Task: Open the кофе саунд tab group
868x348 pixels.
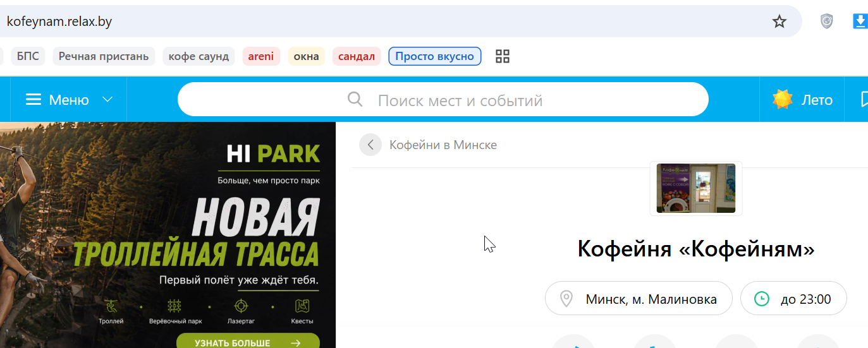Action: click(x=199, y=56)
